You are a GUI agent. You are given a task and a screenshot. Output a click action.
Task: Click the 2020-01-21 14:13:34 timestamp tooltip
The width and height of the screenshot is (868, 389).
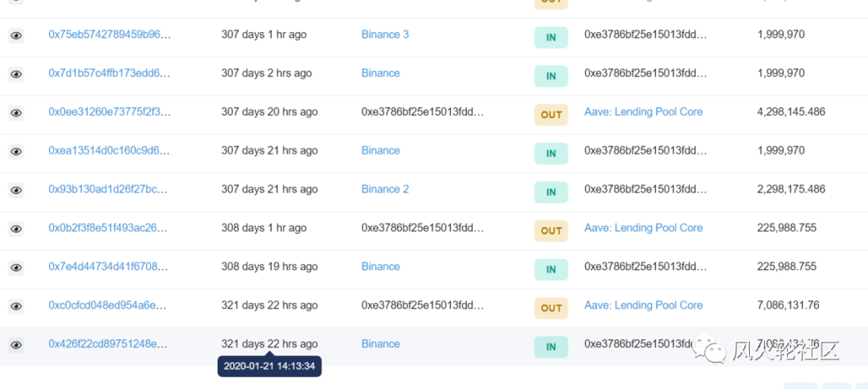[269, 366]
